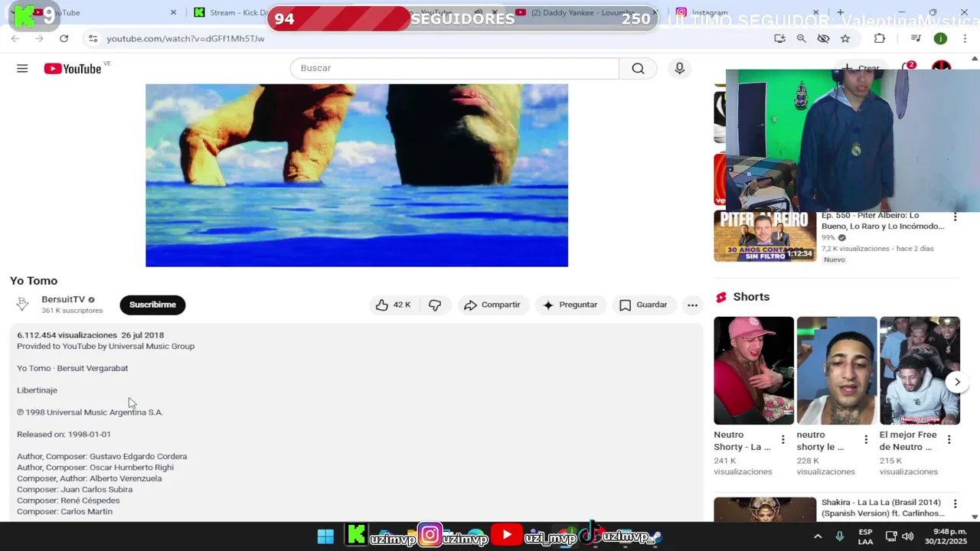Click Compartir to share video

pyautogui.click(x=492, y=305)
